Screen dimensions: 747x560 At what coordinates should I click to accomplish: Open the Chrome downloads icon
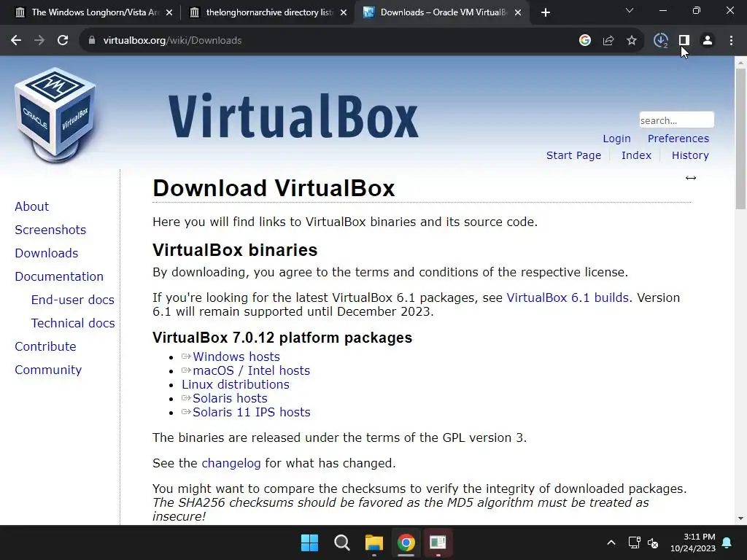[661, 41]
